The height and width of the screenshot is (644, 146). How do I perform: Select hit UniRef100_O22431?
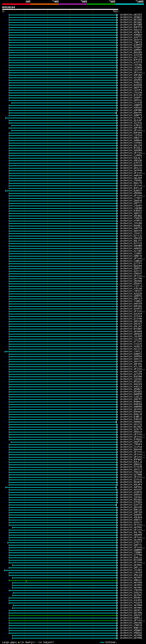tap(131, 123)
